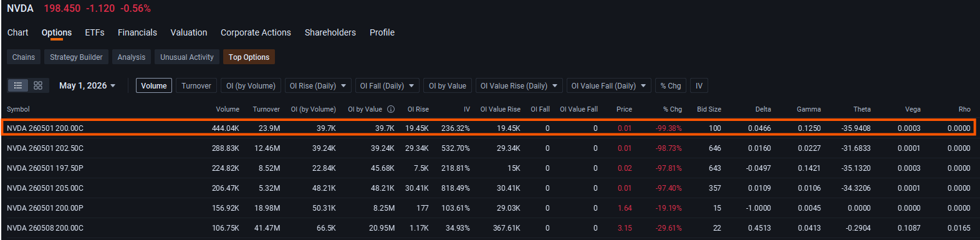Sort by the Volume column header
The width and height of the screenshot is (980, 240).
pyautogui.click(x=228, y=109)
